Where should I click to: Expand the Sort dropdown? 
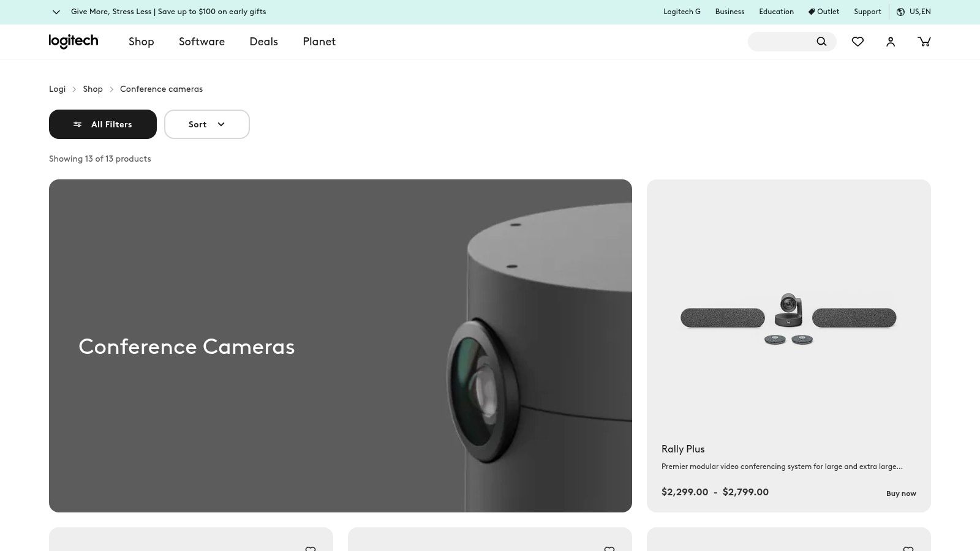206,124
